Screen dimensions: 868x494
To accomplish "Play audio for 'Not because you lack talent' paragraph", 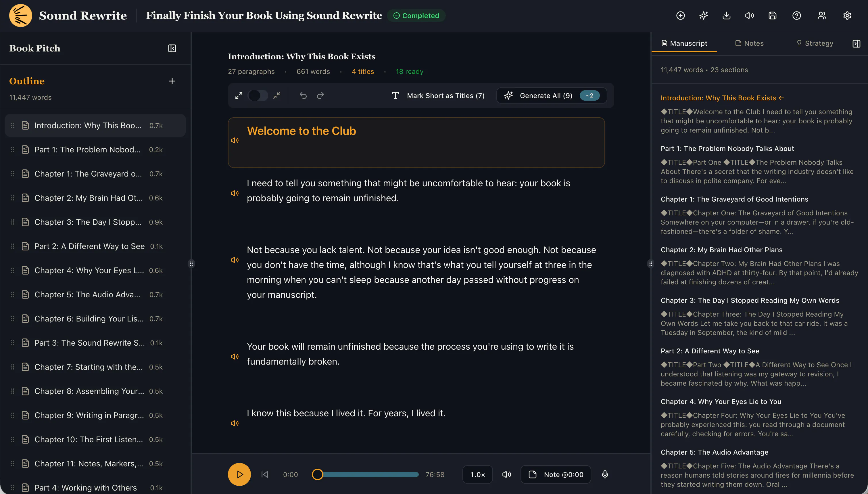I will pos(235,260).
